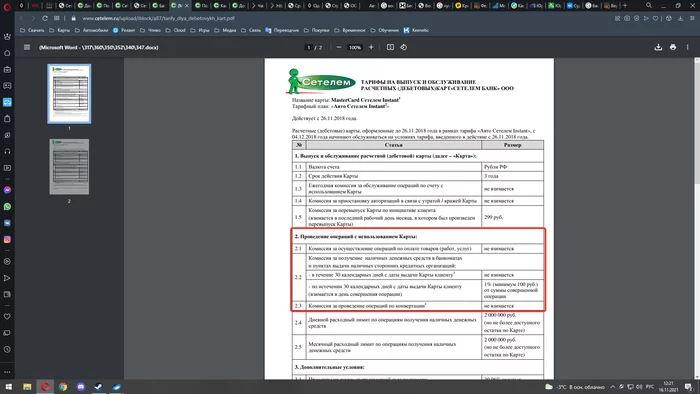Image resolution: width=700 pixels, height=394 pixels.
Task: Open sidebar My Flow arrow icon
Action: (7, 278)
